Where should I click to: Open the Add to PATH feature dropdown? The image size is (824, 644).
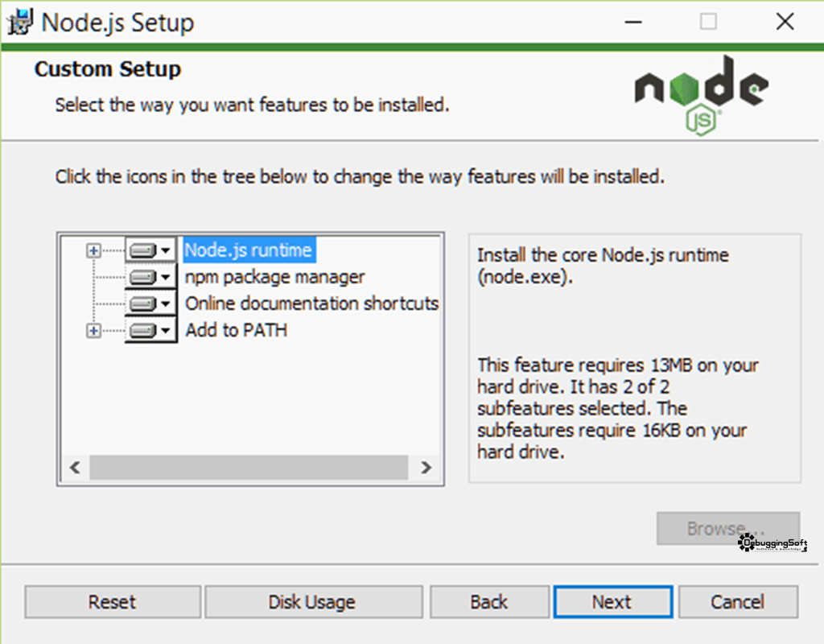click(x=150, y=330)
